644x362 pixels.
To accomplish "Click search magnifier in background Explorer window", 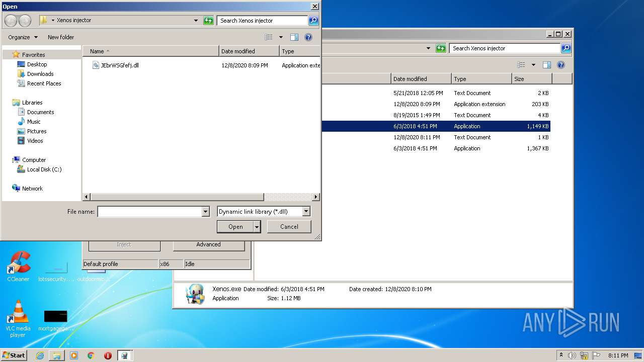I will [566, 48].
